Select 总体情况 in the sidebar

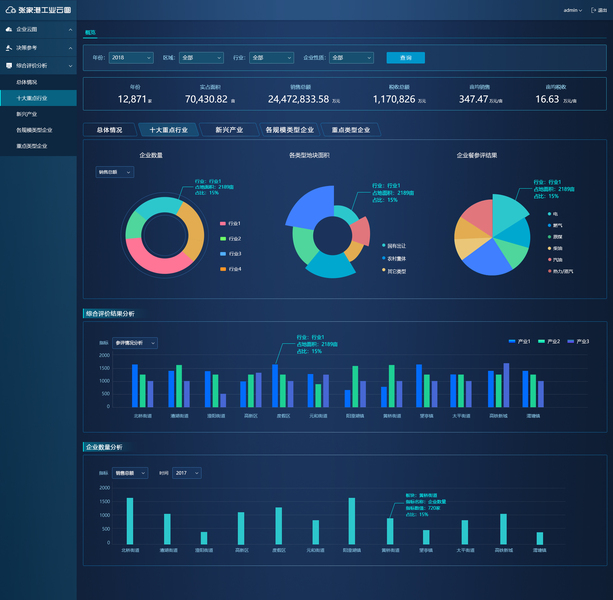[x=38, y=82]
